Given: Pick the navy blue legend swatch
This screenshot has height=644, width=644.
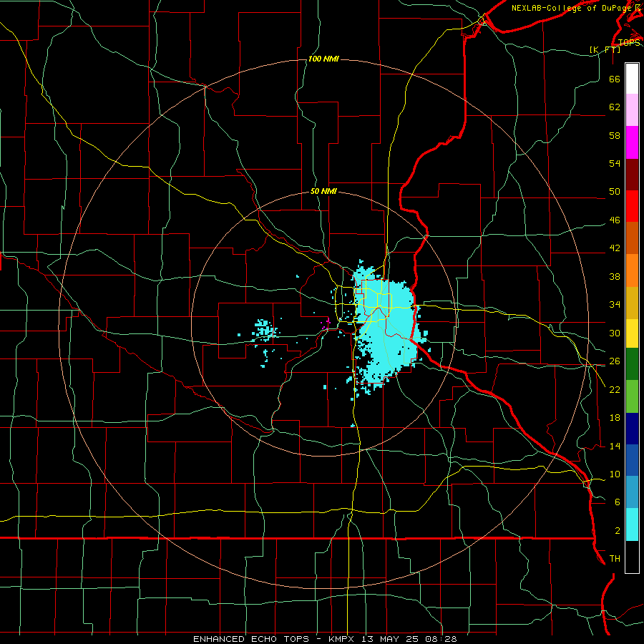Looking at the screenshot, I should 632,429.
